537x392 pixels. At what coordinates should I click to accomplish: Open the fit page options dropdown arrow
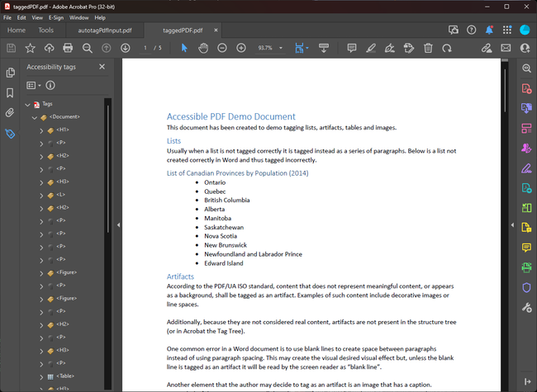coord(307,48)
